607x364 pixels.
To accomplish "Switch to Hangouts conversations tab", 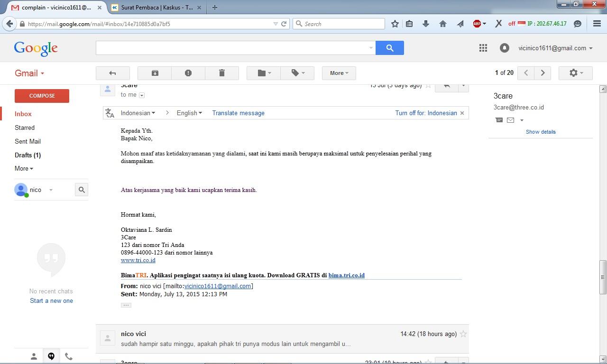I will (x=51, y=356).
